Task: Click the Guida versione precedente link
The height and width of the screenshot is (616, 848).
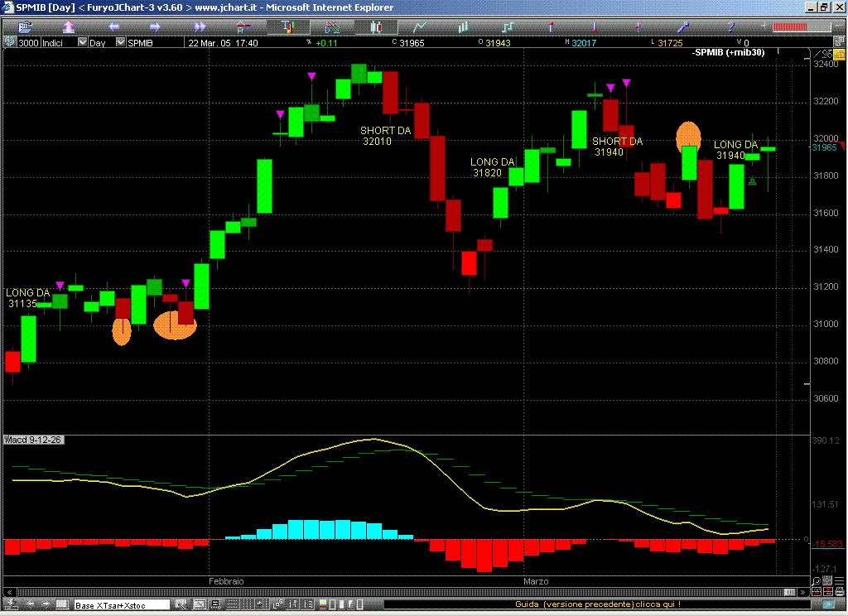Action: [598, 605]
